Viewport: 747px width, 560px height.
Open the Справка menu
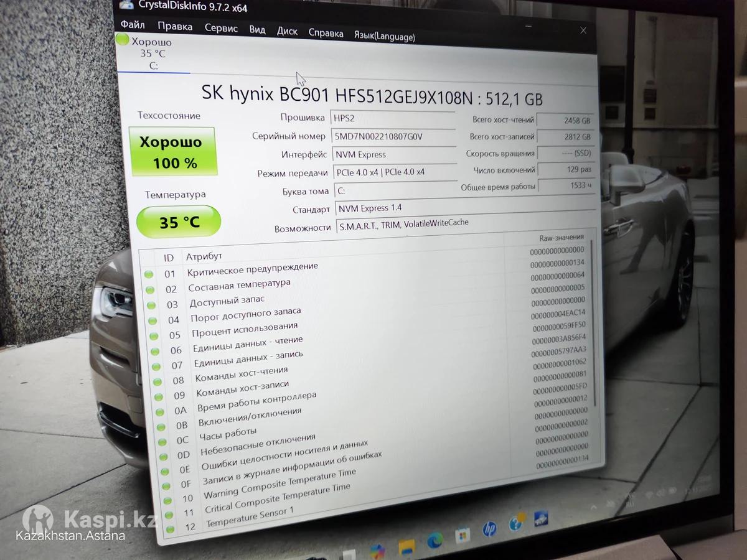(x=326, y=33)
